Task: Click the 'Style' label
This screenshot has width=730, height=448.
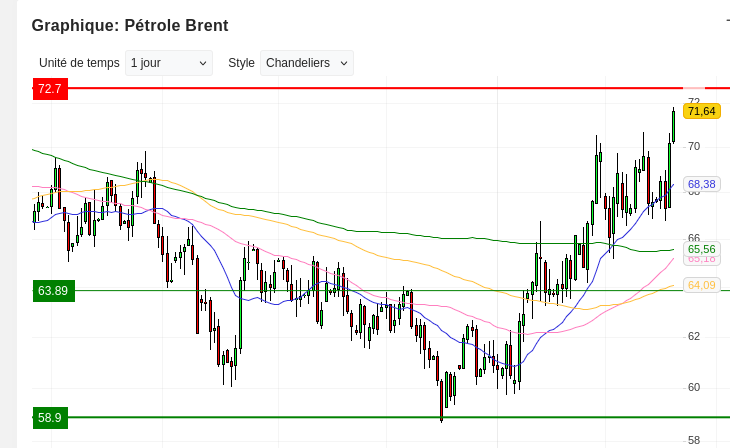Action: coord(241,63)
